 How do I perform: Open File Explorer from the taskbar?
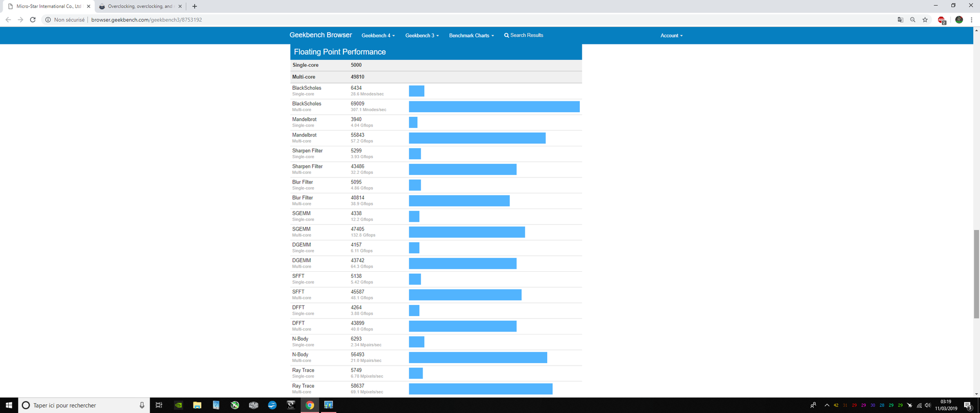click(197, 405)
